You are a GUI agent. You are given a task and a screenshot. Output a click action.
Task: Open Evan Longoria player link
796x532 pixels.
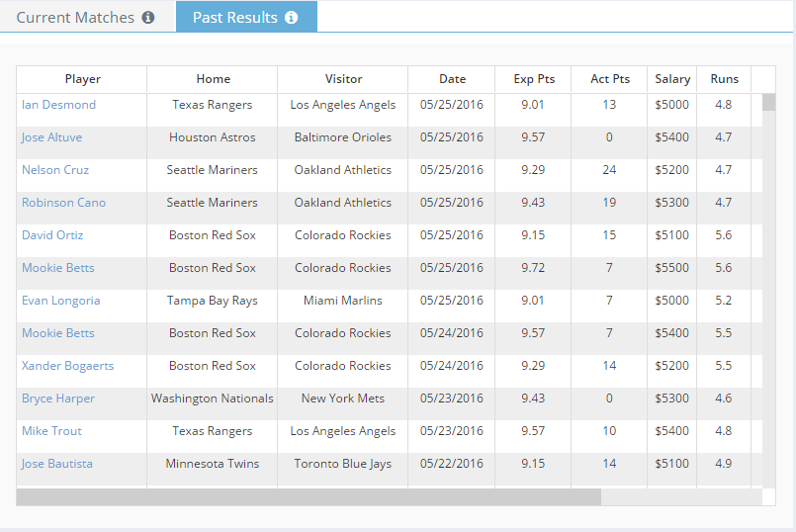pos(61,301)
